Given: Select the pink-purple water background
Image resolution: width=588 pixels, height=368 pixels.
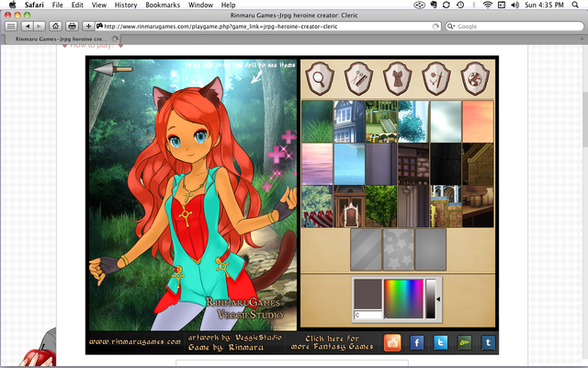Looking at the screenshot, I should point(317,164).
